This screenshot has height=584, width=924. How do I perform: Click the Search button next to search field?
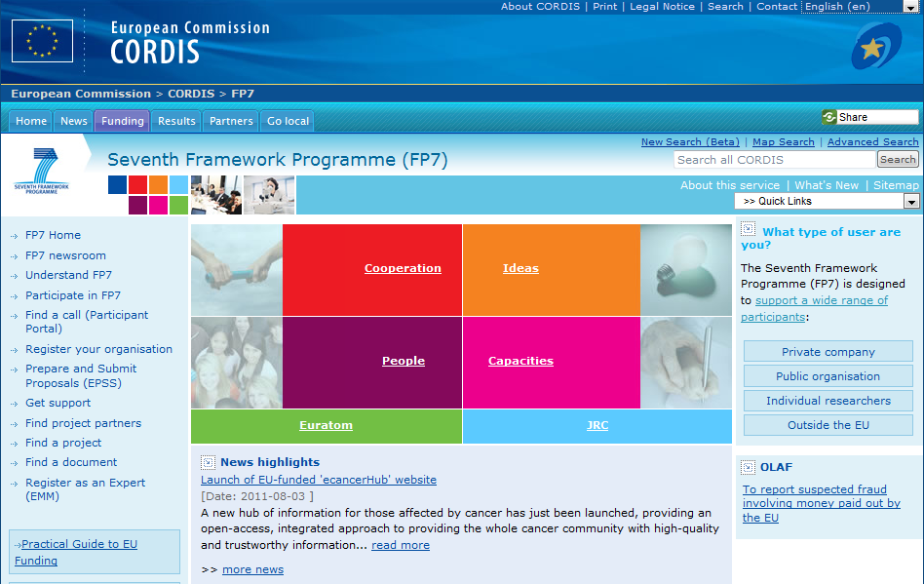898,160
